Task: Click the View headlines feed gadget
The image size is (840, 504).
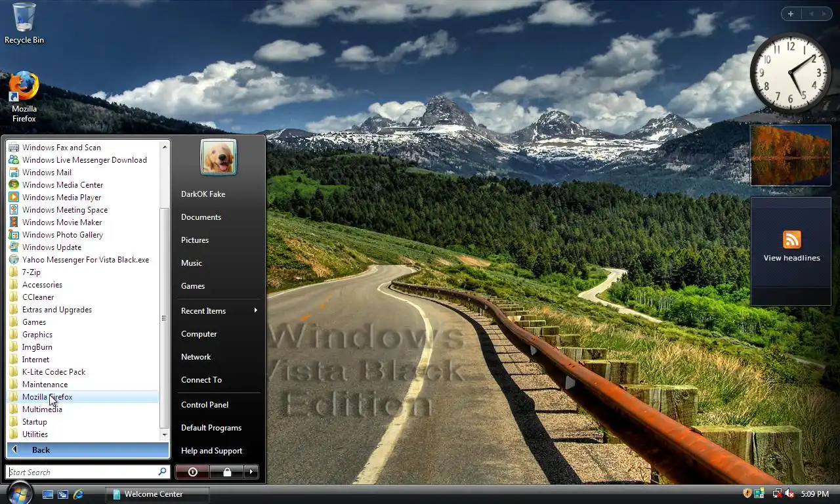Action: pos(791,251)
